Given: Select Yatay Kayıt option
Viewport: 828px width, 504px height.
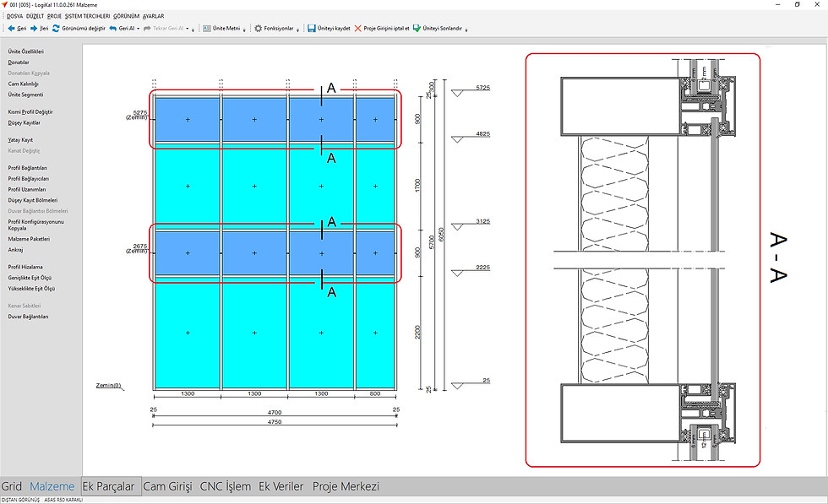Looking at the screenshot, I should (20, 140).
